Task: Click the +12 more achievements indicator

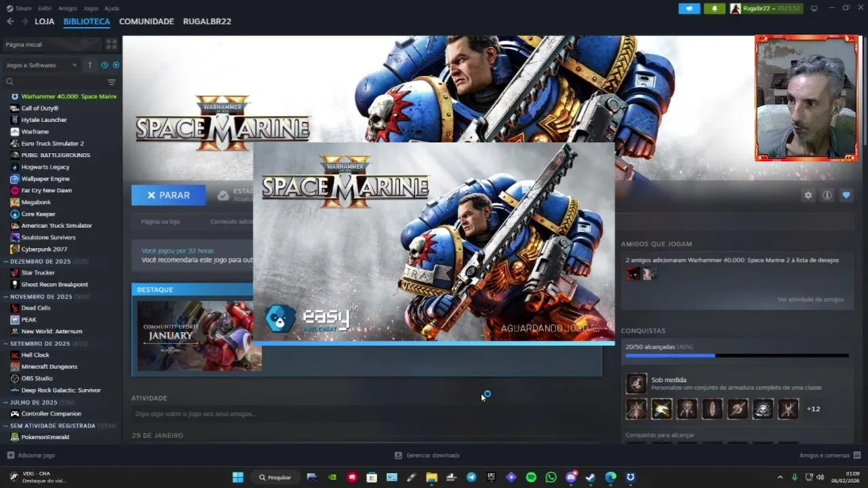Action: click(x=814, y=409)
